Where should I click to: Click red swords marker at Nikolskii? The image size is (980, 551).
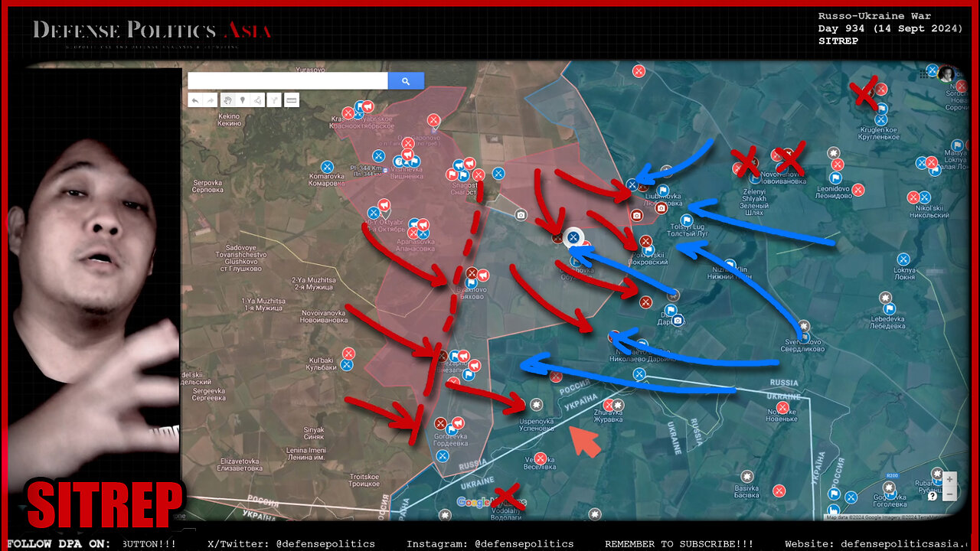pos(913,197)
